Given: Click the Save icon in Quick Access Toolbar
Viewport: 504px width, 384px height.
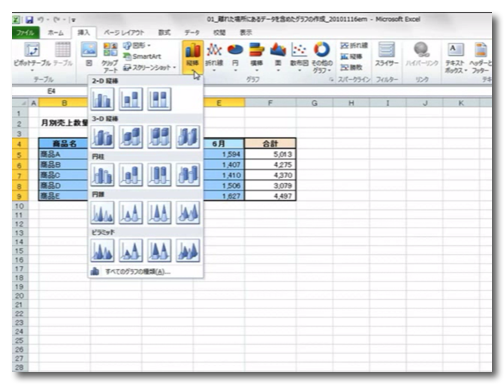Looking at the screenshot, I should [29, 20].
